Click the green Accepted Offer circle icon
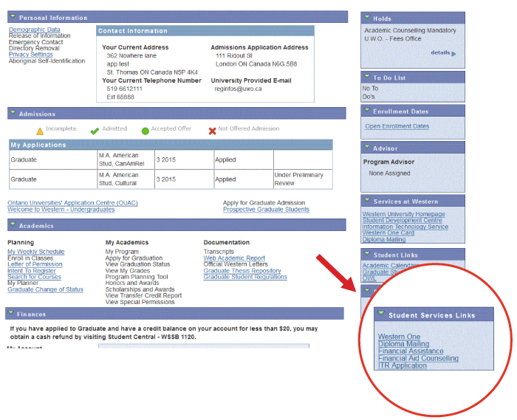 coord(145,131)
